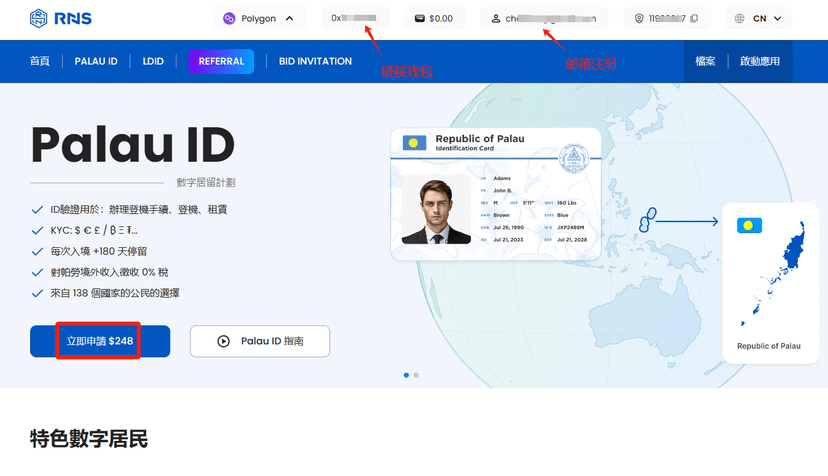Screen dimensions: 828x476
Task: Open the CN language dropdown
Action: (x=759, y=18)
